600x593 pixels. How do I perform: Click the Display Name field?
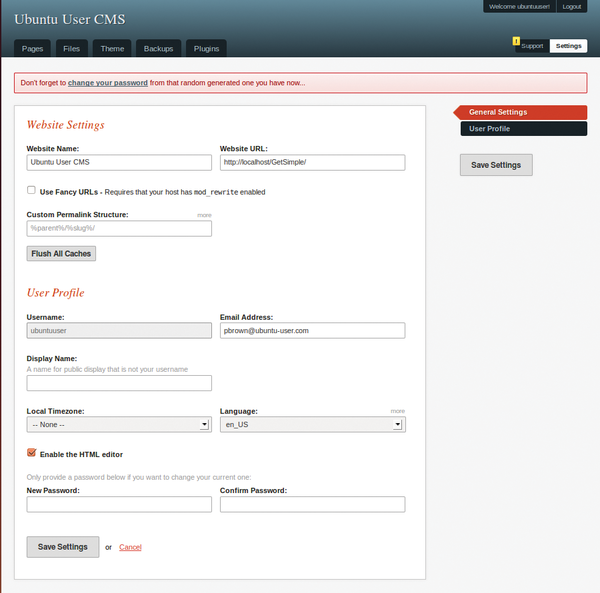coord(119,383)
